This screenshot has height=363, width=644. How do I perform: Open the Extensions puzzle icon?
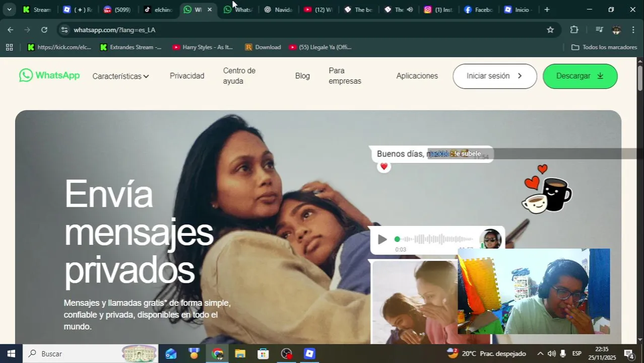[574, 30]
